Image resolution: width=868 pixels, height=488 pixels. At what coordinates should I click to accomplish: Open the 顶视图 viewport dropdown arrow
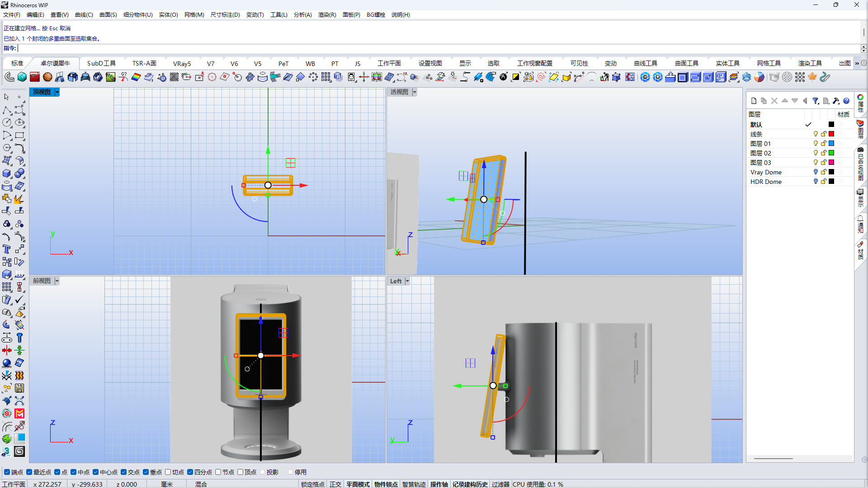[x=57, y=92]
